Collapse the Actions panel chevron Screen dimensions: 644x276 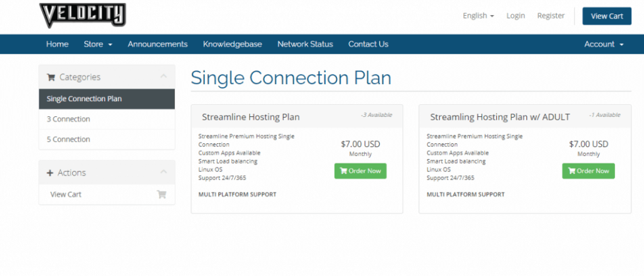point(164,172)
